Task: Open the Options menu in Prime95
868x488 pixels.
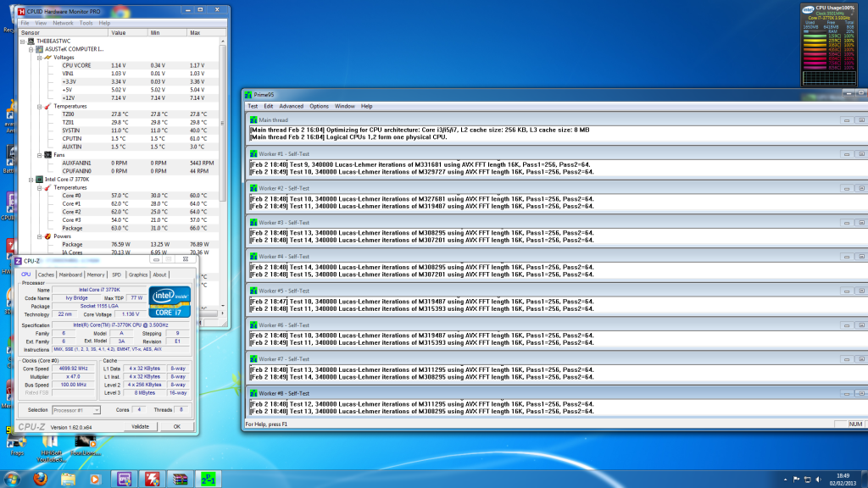Action: click(x=319, y=106)
